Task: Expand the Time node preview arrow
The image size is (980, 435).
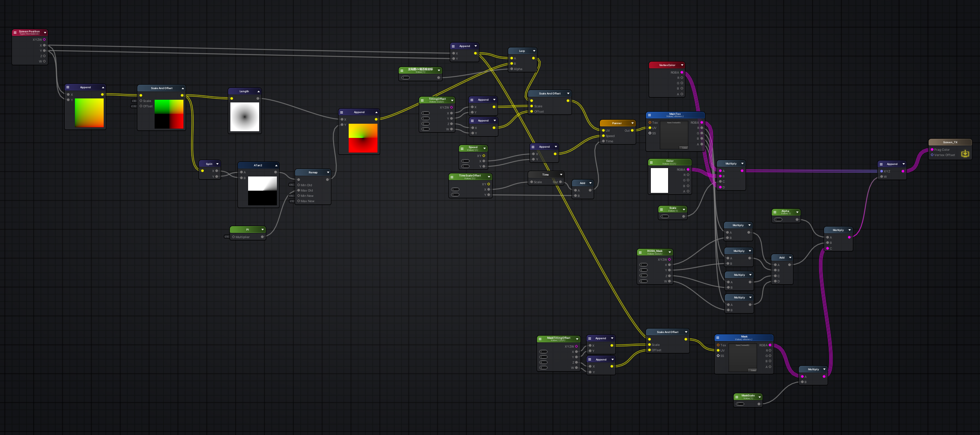Action: (561, 175)
